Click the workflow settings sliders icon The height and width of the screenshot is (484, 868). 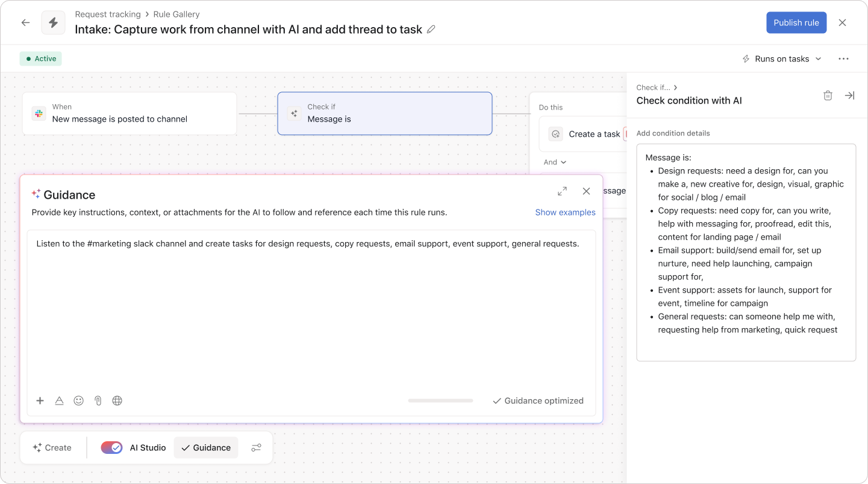point(256,447)
